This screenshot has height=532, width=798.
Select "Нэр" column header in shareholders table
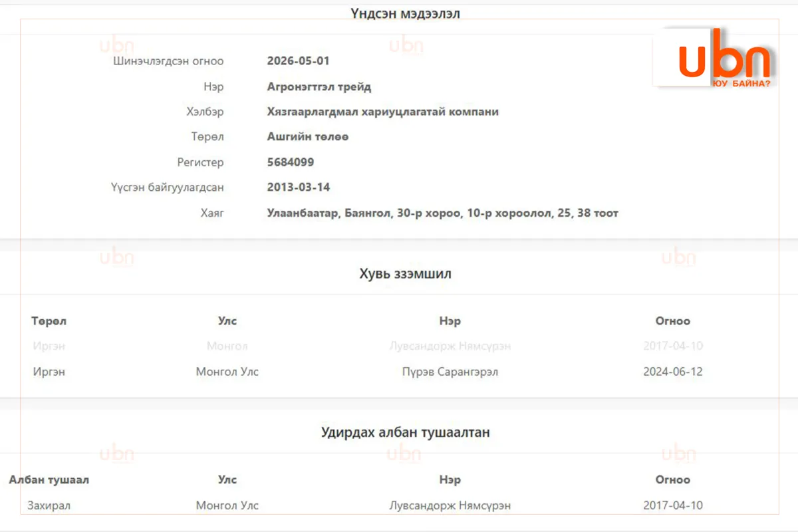[x=450, y=321]
